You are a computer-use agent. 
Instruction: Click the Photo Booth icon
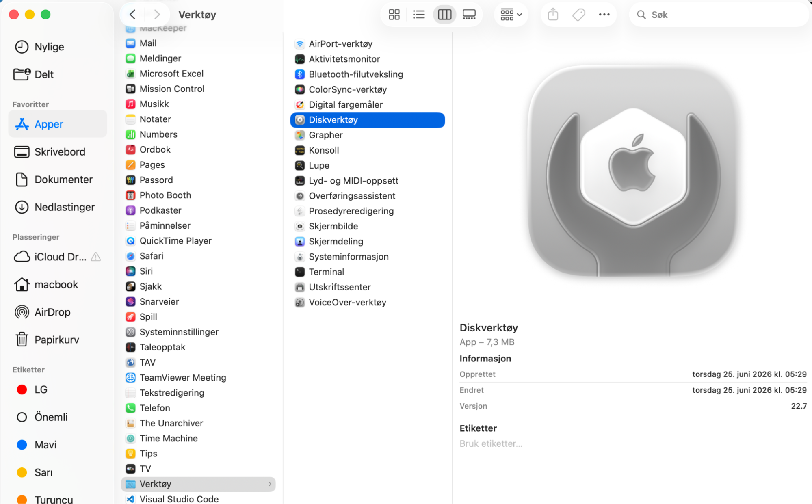tap(130, 195)
